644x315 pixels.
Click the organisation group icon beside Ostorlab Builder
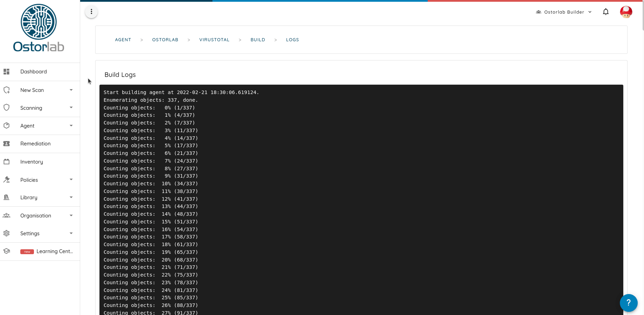click(538, 12)
